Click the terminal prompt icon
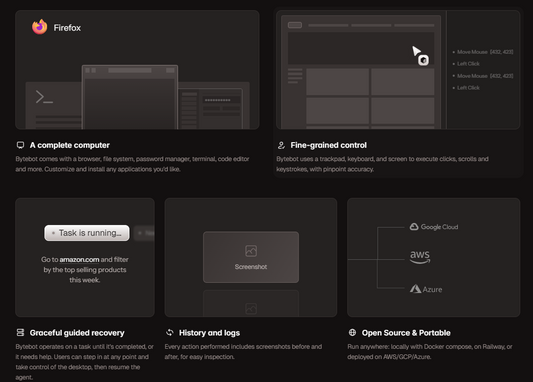533x382 pixels. (44, 97)
